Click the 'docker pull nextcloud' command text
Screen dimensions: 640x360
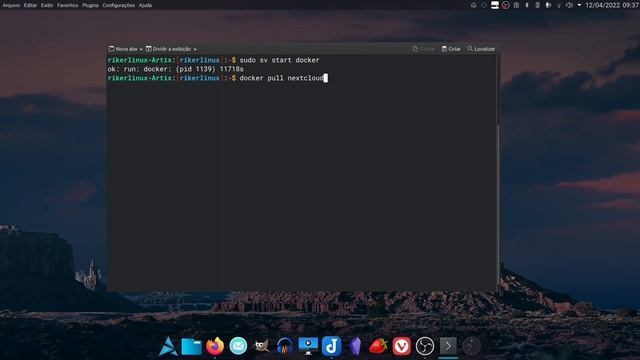click(x=281, y=78)
